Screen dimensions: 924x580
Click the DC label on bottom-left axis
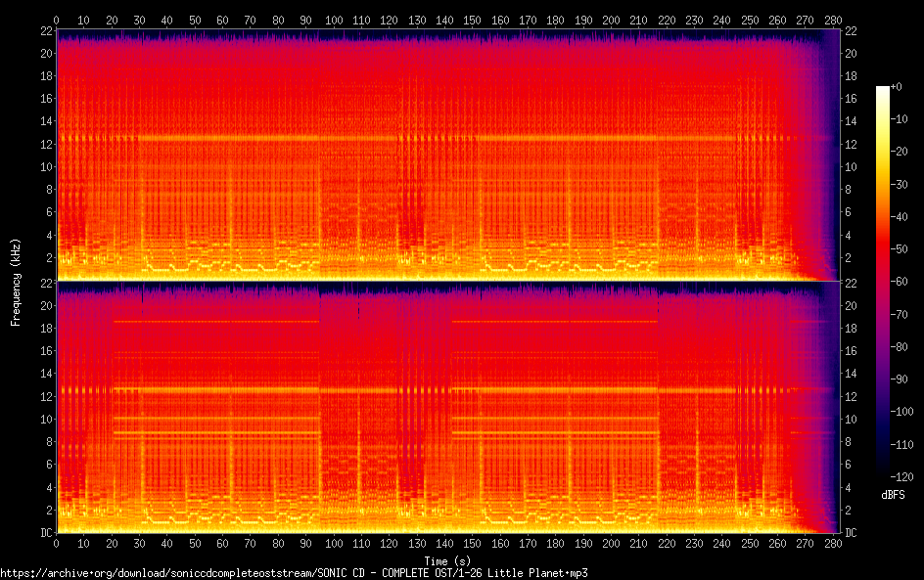[x=45, y=533]
